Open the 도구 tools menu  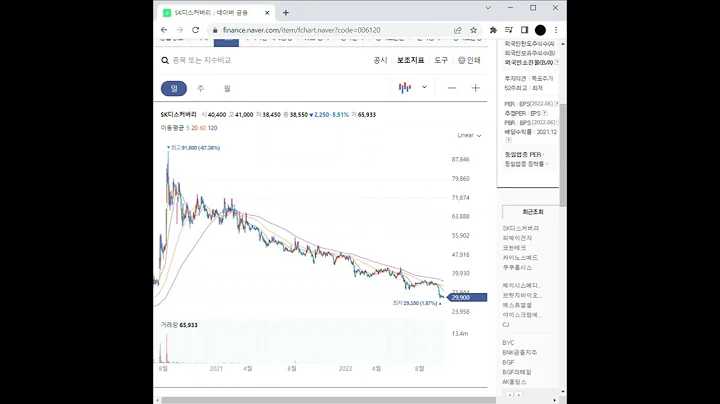[x=441, y=60]
